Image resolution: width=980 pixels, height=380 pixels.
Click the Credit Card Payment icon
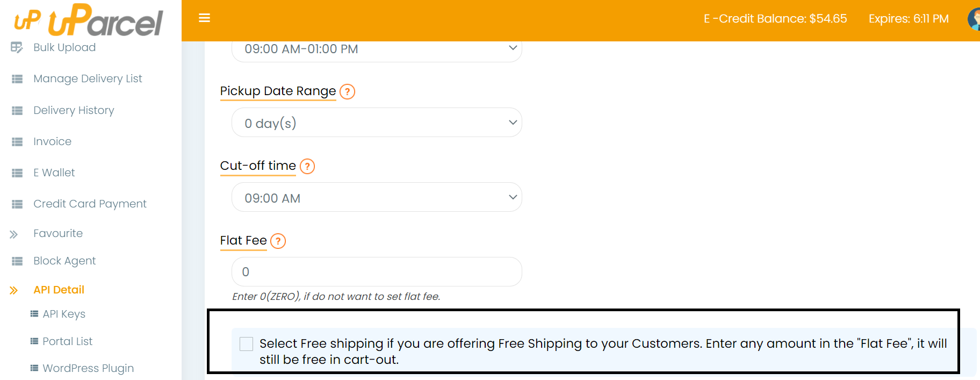(x=16, y=204)
